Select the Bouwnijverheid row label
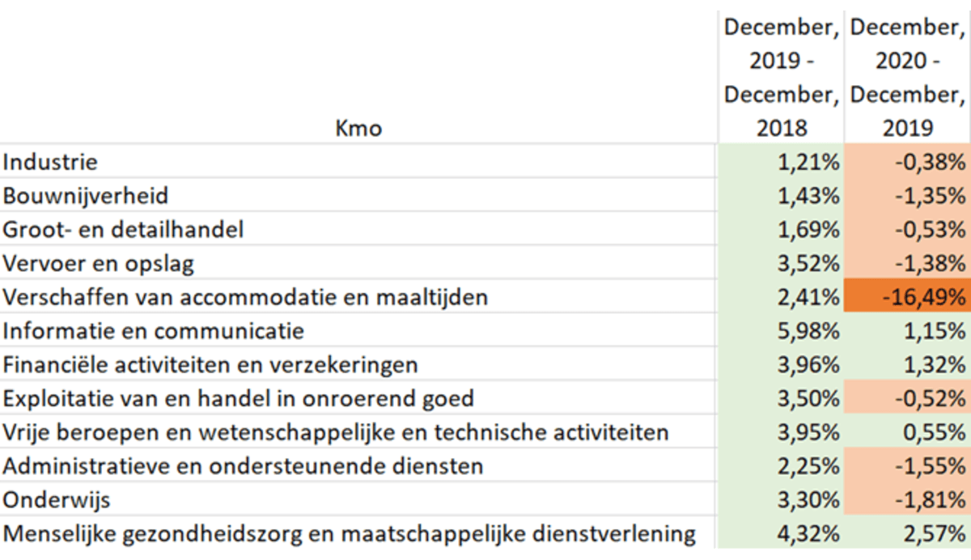This screenshot has width=971, height=560. point(86,196)
